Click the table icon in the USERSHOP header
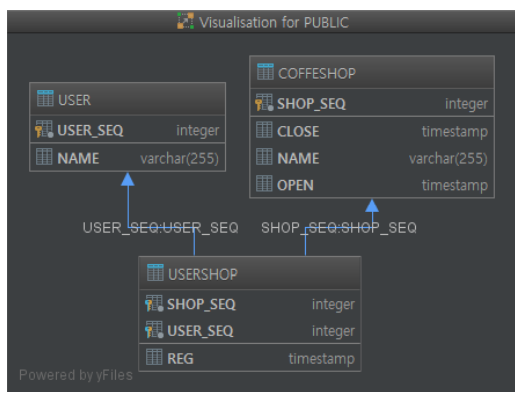521x399 pixels. 155,272
